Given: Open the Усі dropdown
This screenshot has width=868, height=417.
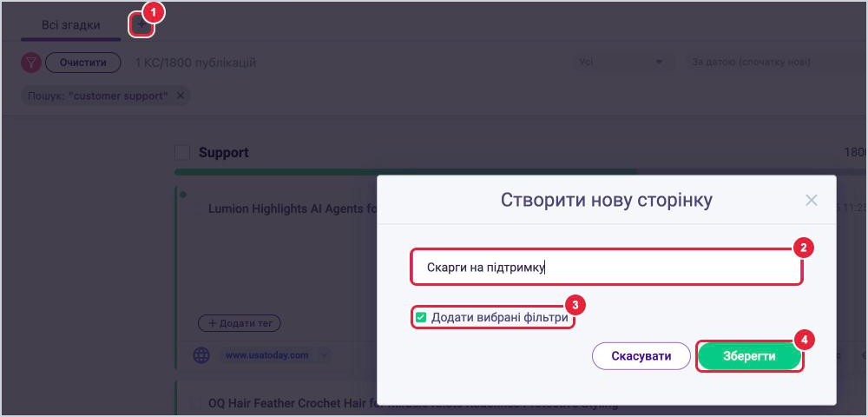Looking at the screenshot, I should (621, 62).
